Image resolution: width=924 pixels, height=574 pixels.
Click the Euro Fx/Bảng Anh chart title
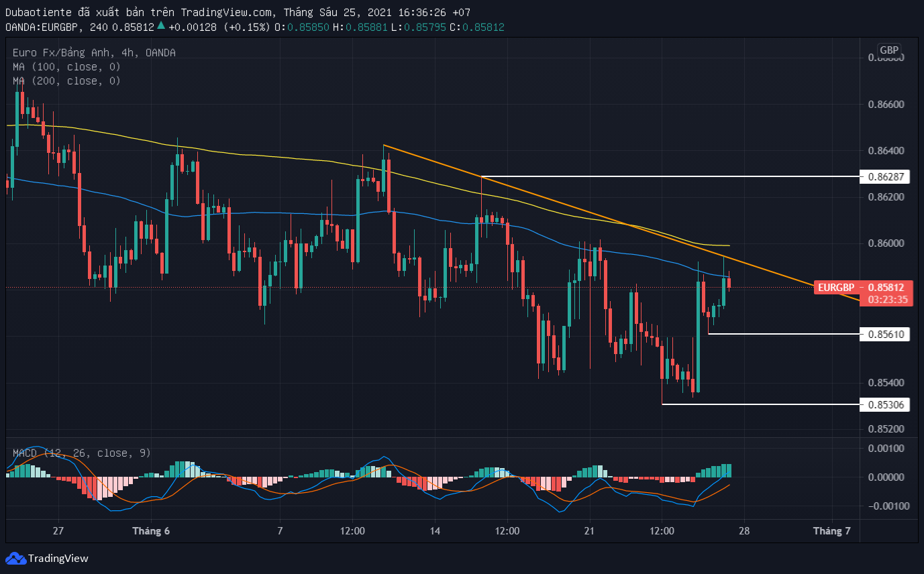coord(94,52)
